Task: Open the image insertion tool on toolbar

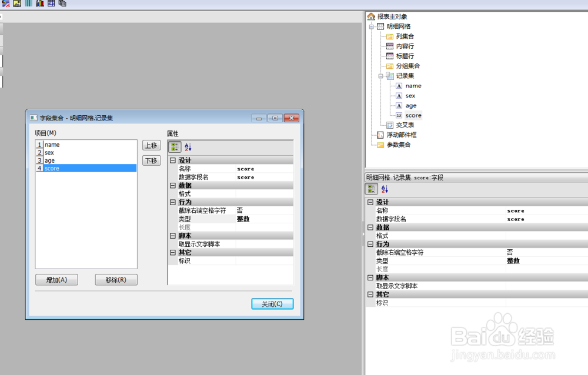Action: coord(16,4)
